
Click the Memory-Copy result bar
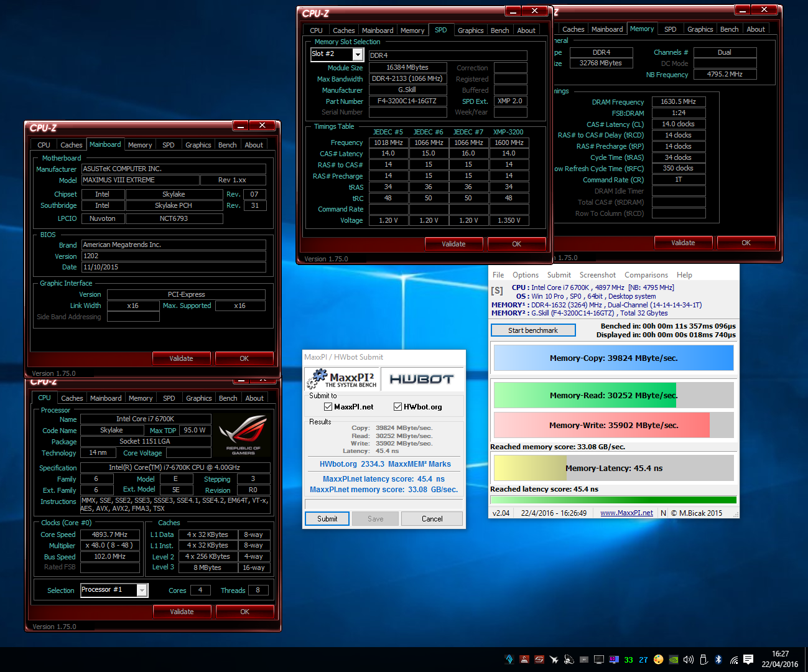click(613, 358)
